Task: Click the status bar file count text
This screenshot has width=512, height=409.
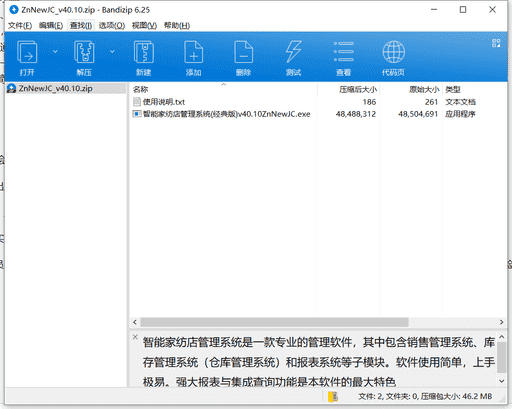Action: (x=425, y=396)
